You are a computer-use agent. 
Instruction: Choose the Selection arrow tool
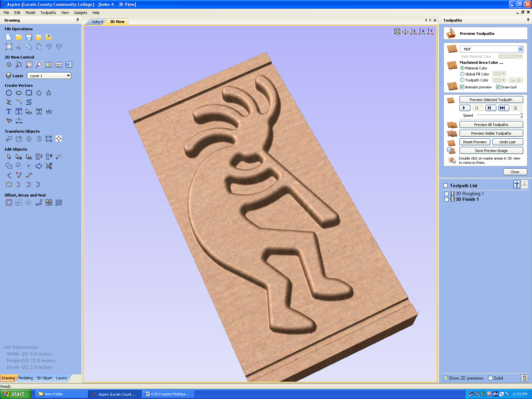click(9, 156)
